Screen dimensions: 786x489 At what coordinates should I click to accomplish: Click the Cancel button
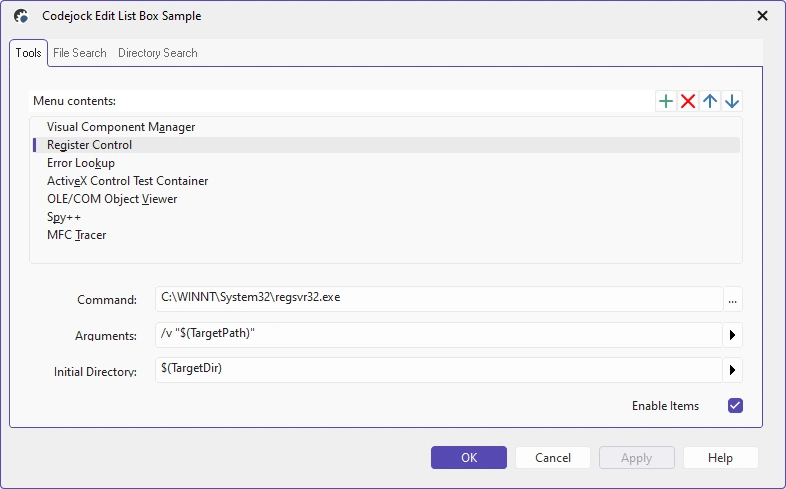pos(553,457)
